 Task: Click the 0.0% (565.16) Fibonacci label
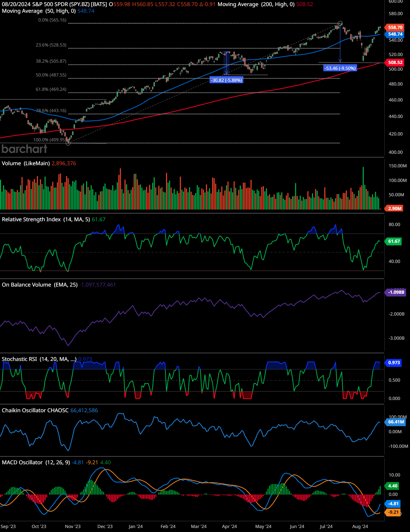click(52, 20)
